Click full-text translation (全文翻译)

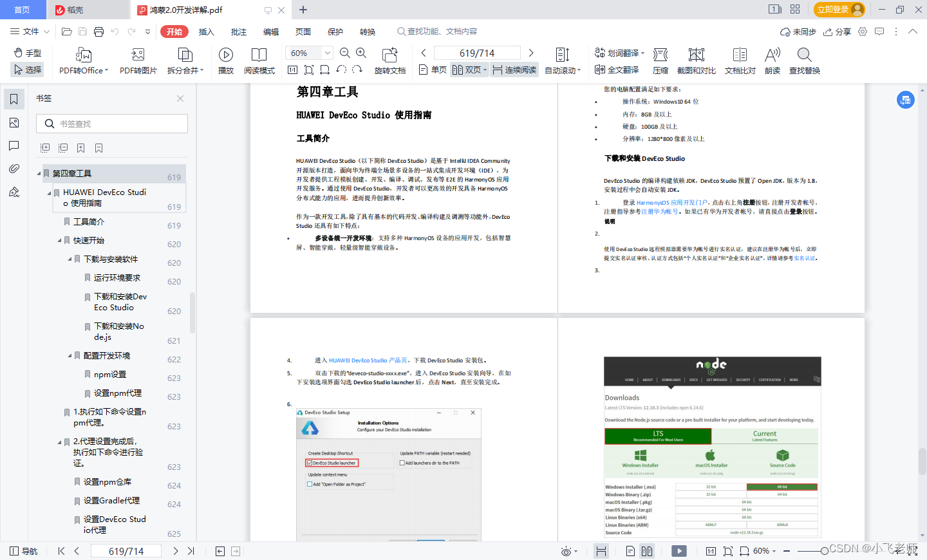tap(617, 70)
